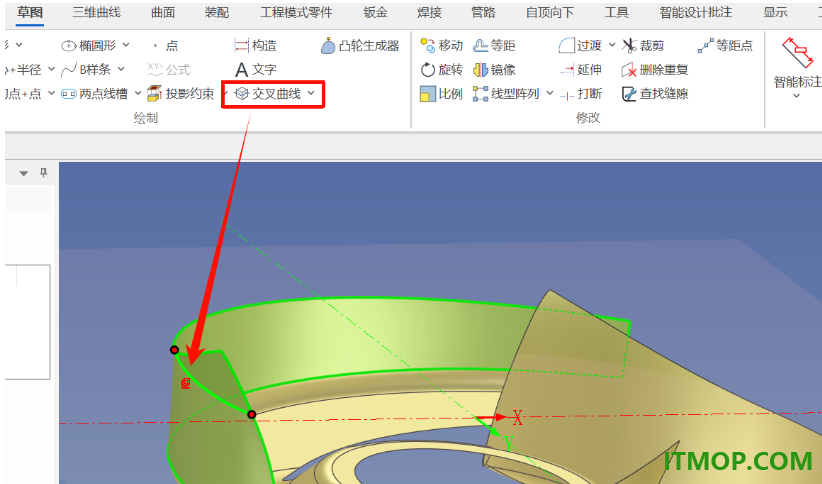
Task: Select the 过渡 fillet tool
Action: [580, 46]
